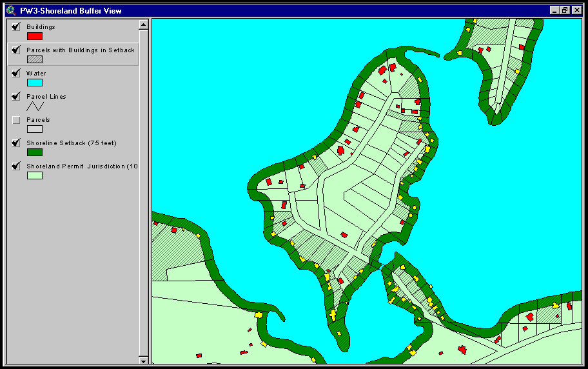Select the Buildings layer name
Viewport: 588px width, 369px height.
41,27
